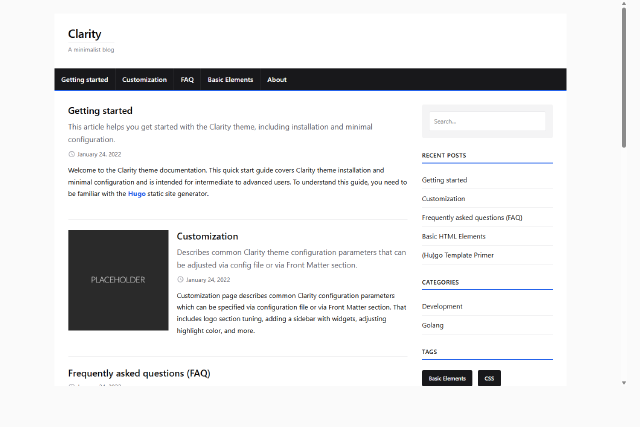The image size is (640, 427).
Task: Click the Clarity site title
Action: (84, 34)
